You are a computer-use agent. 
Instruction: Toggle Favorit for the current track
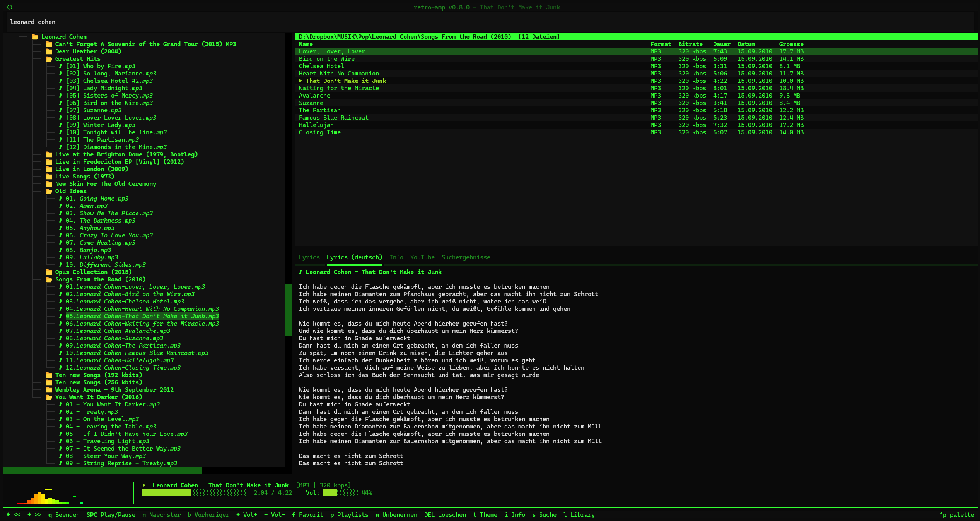(307, 515)
